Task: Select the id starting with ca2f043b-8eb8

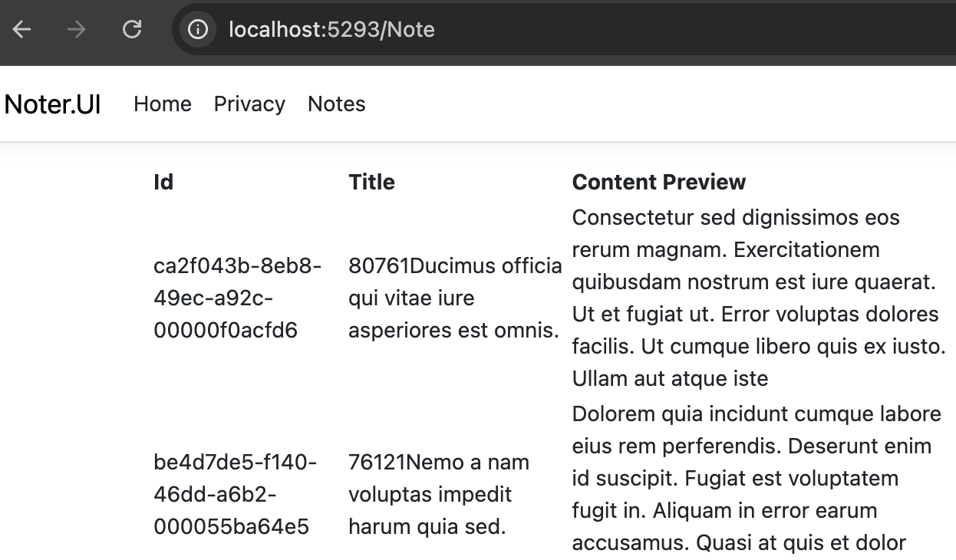Action: tap(238, 298)
